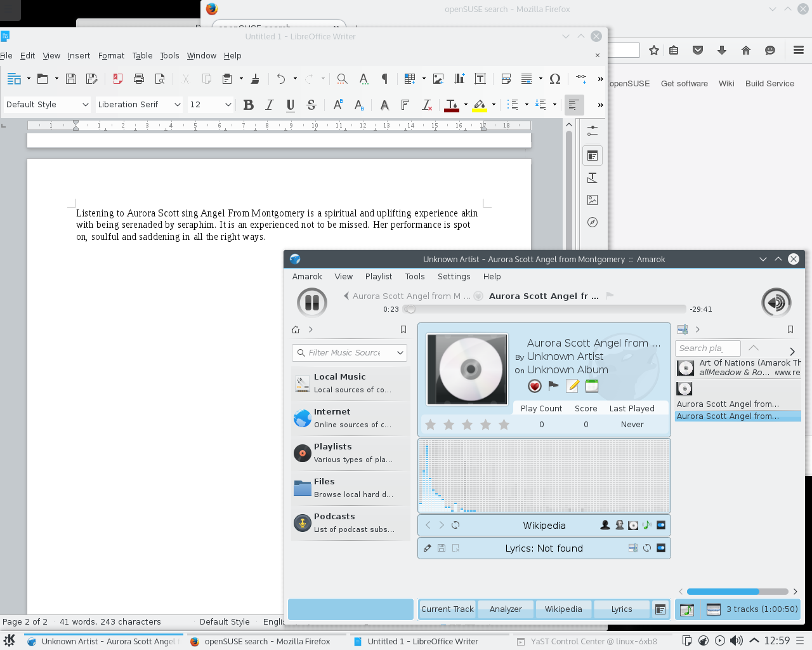The width and height of the screenshot is (812, 650).
Task: Switch to Analyzer applet tab
Action: (x=506, y=609)
